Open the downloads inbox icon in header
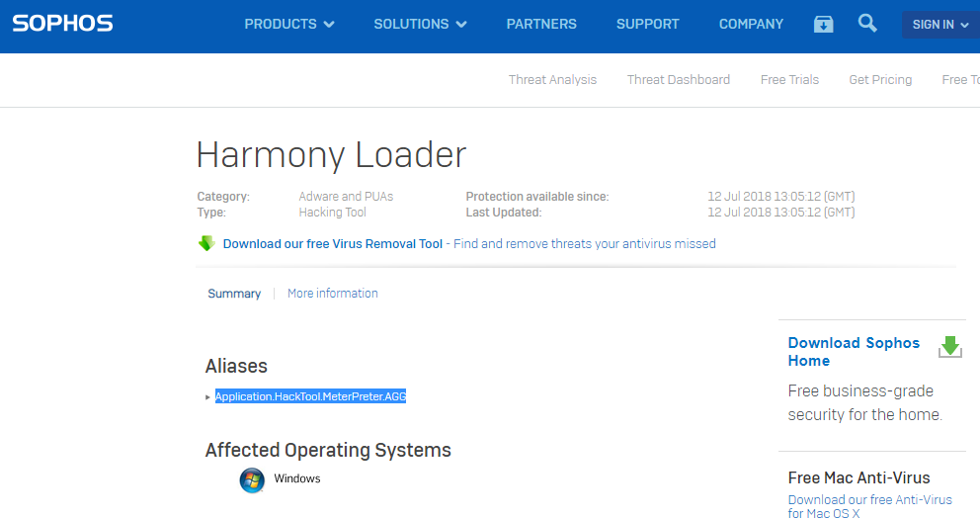The height and width of the screenshot is (518, 980). point(823,25)
